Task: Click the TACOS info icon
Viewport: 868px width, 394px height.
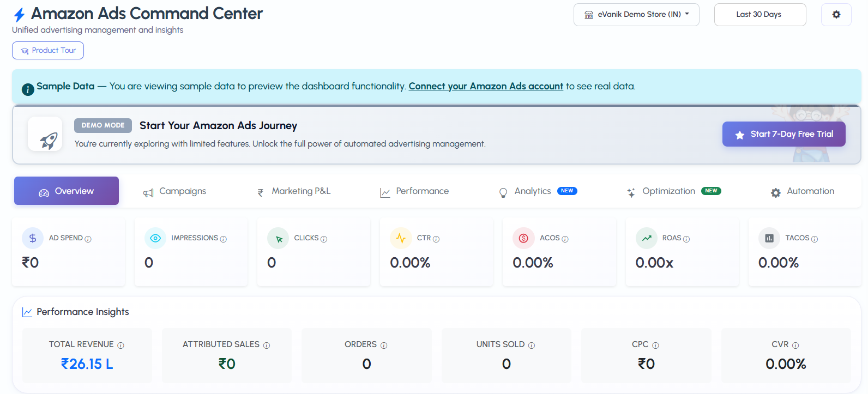Action: pos(815,239)
